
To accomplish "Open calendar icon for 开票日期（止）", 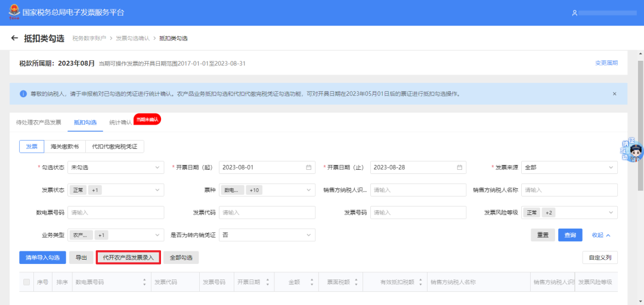I will click(460, 167).
